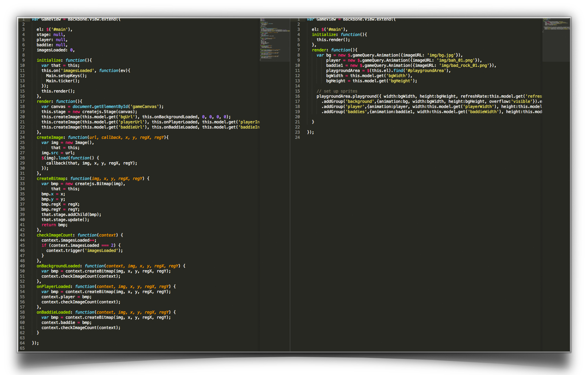Click 'imagesLoaded: 0' property line

(x=55, y=50)
